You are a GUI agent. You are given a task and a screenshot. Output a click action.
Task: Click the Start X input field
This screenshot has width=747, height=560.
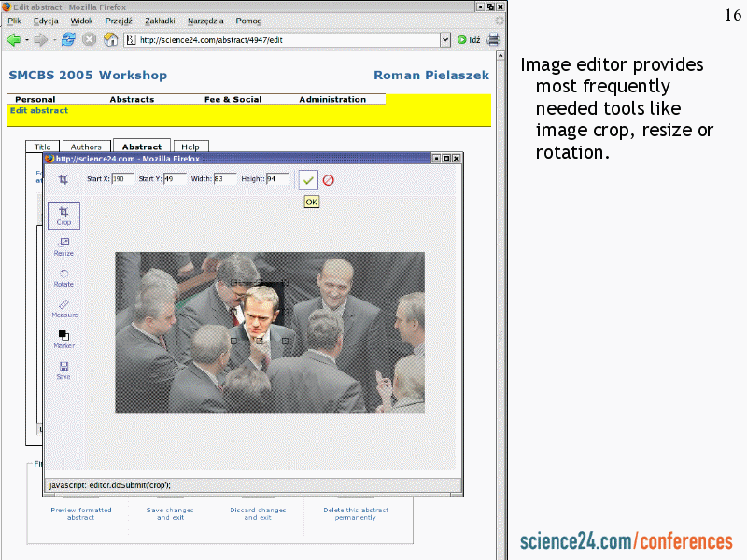(x=122, y=178)
